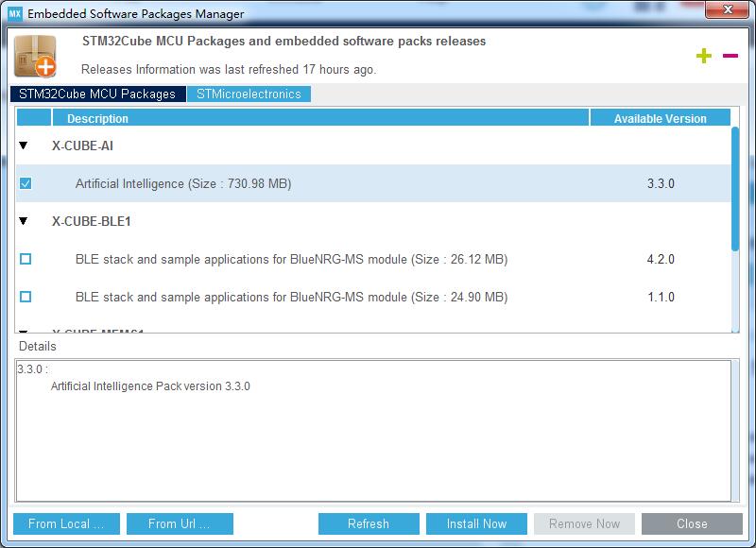This screenshot has height=548, width=756.
Task: Click the magenta minus collapse-all icon
Action: (x=730, y=56)
